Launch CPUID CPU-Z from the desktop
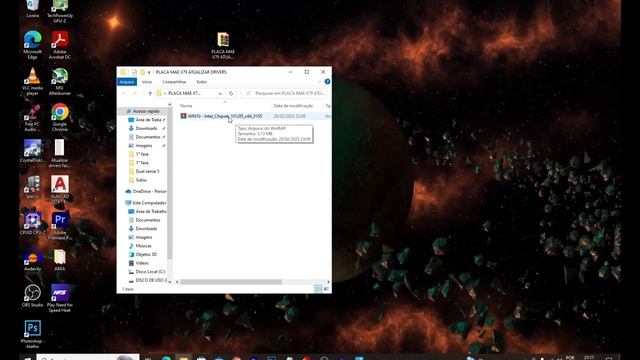Screen dimensions: 640x360 click(x=32, y=223)
